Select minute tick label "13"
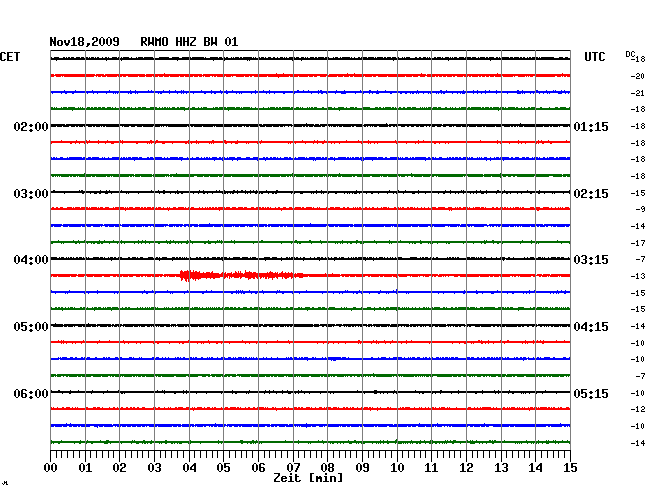 [501, 467]
